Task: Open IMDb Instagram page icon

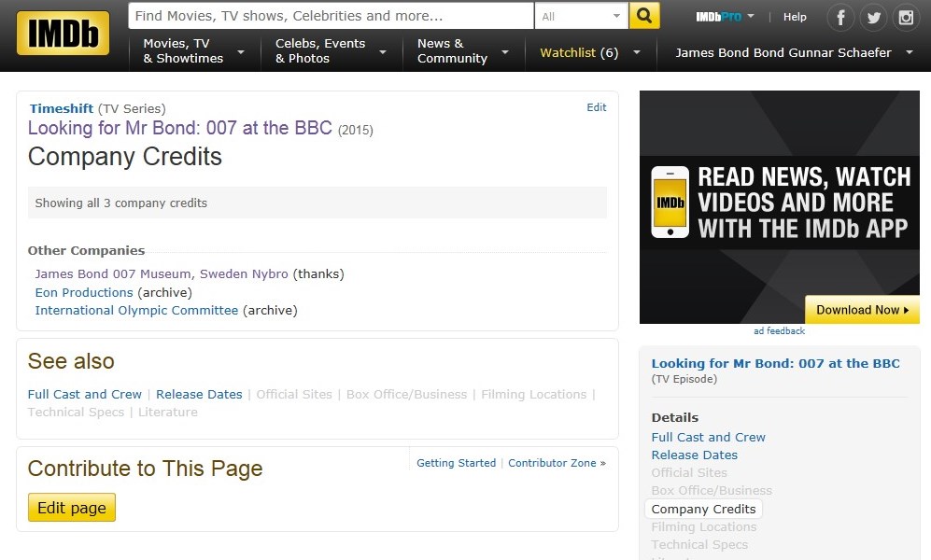Action: (905, 17)
